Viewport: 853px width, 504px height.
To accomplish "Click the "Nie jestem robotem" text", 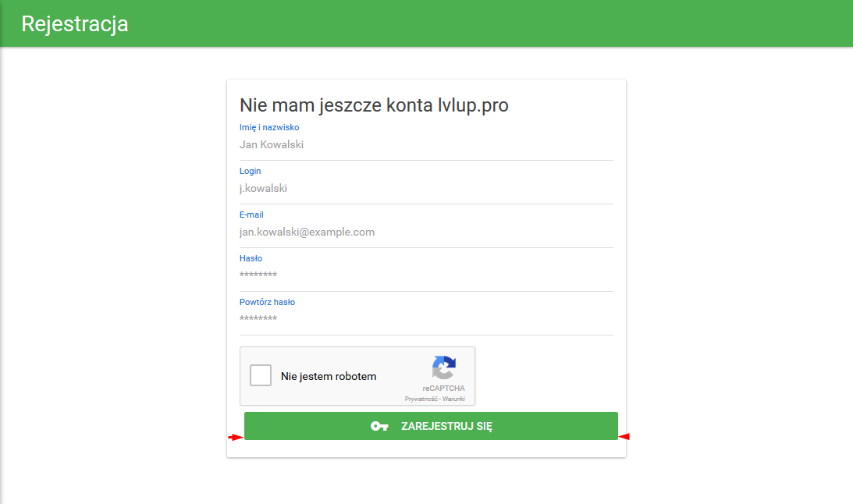I will (329, 376).
